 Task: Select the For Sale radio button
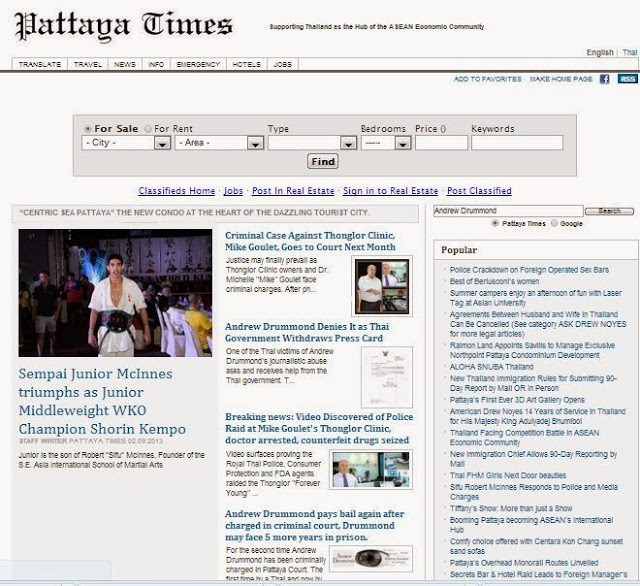(x=87, y=129)
